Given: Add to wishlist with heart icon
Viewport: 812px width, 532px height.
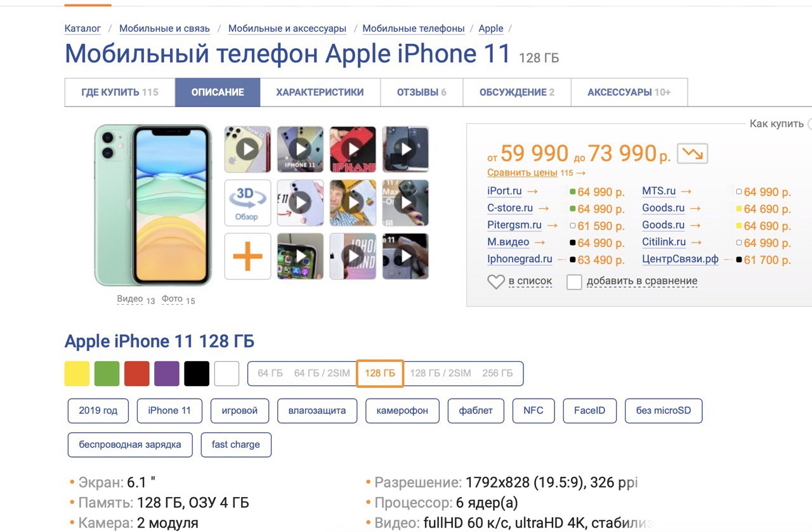Looking at the screenshot, I should 496,281.
